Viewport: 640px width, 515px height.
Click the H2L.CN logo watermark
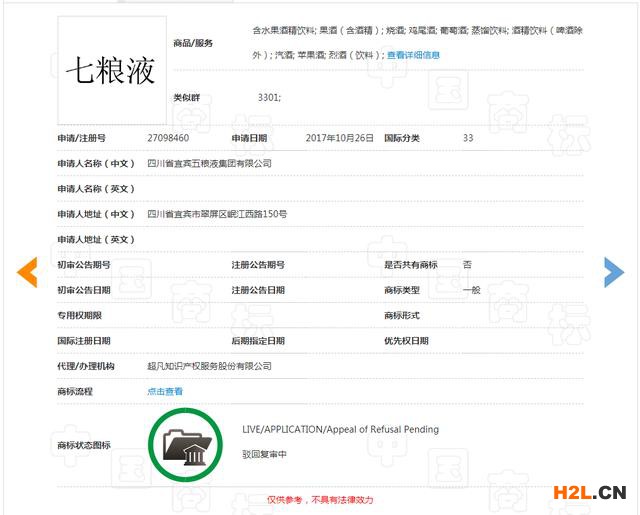click(585, 491)
